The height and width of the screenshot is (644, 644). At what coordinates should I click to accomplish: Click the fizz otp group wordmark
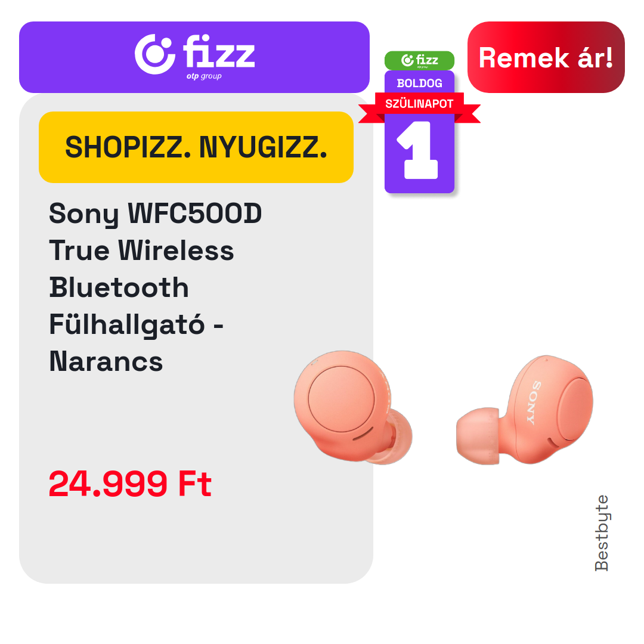219,56
